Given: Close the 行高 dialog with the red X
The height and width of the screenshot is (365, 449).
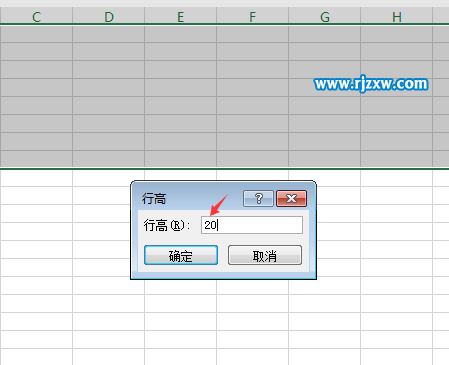Looking at the screenshot, I should tap(292, 199).
